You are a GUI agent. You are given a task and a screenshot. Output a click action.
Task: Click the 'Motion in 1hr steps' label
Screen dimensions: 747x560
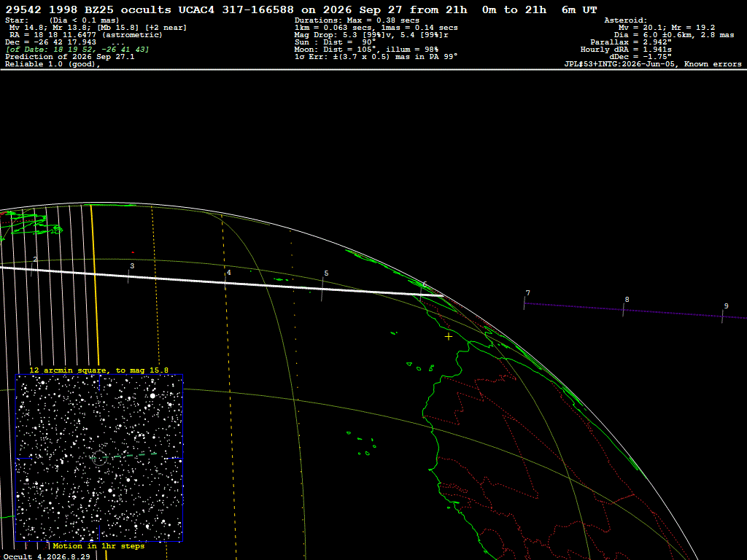[98, 545]
